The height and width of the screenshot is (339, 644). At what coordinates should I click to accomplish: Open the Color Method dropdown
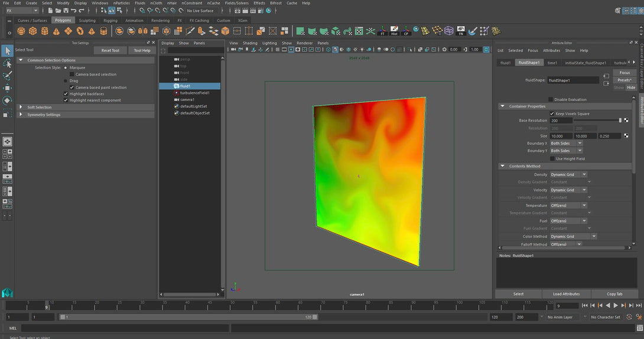[x=573, y=236]
